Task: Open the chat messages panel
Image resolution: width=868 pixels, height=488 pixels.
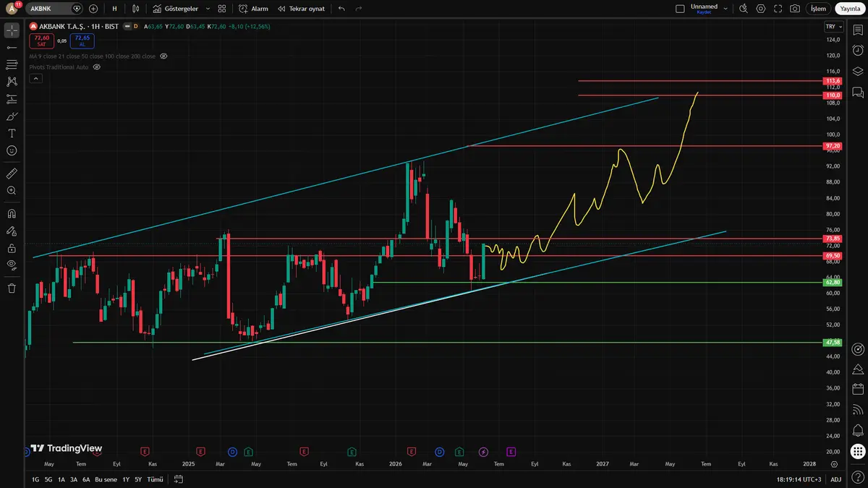Action: click(857, 92)
